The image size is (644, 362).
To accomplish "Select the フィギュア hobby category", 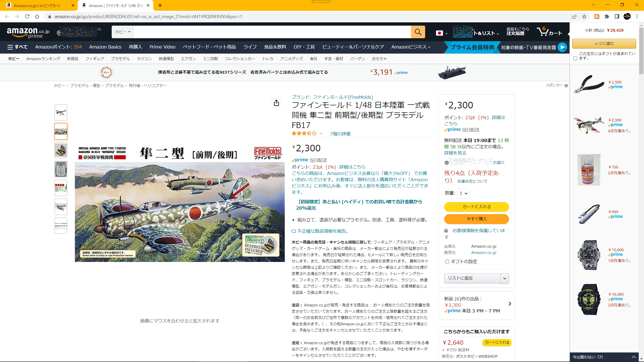I will click(x=95, y=59).
